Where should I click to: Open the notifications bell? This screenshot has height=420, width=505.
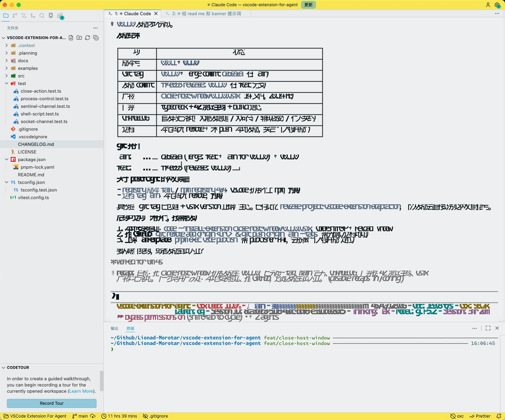tap(499, 416)
